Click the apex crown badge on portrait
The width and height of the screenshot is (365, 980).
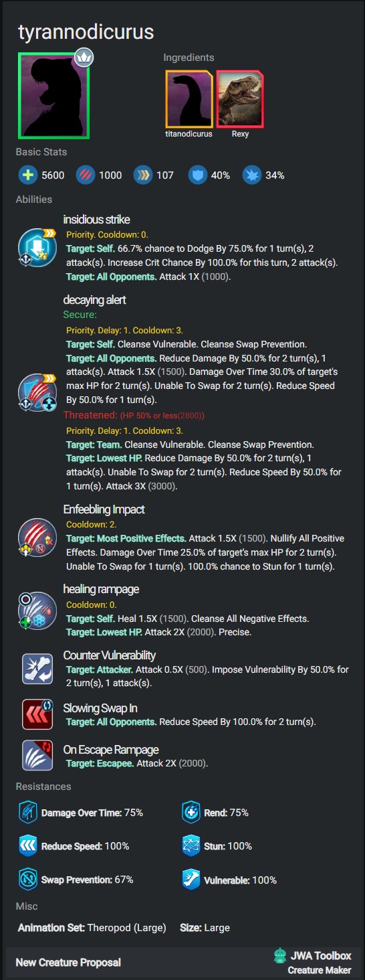click(x=84, y=58)
